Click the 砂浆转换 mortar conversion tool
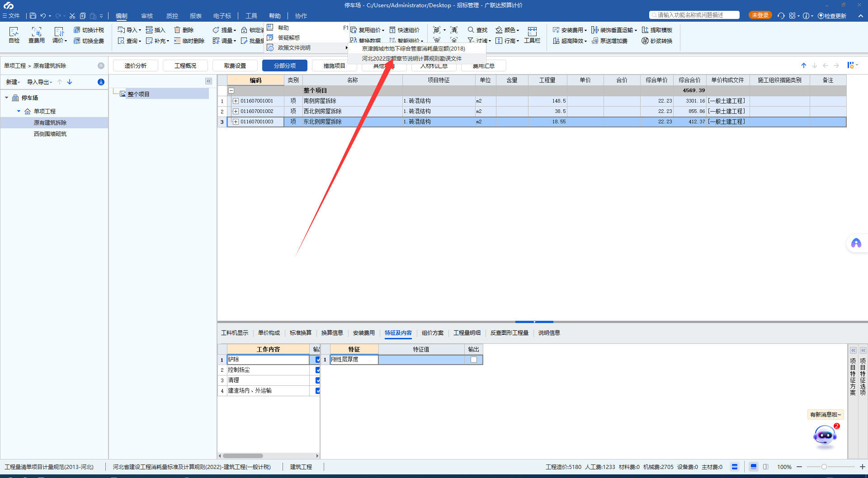 (657, 41)
